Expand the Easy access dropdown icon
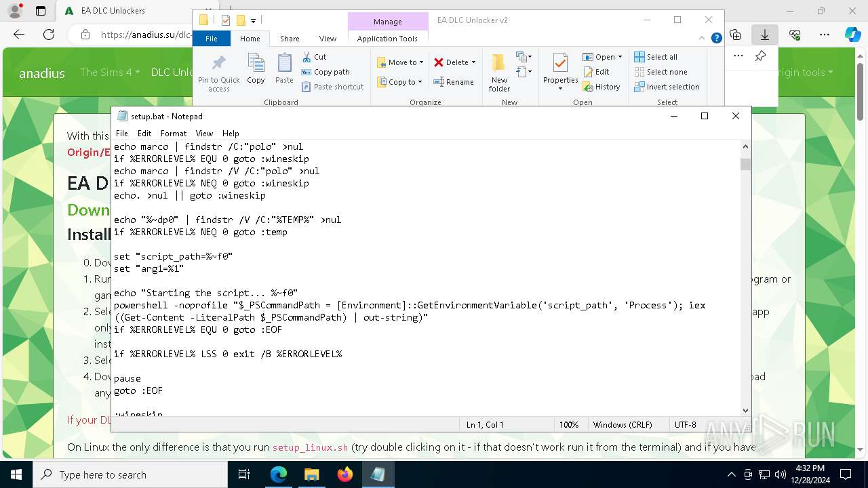This screenshot has width=868, height=488. pos(523,71)
